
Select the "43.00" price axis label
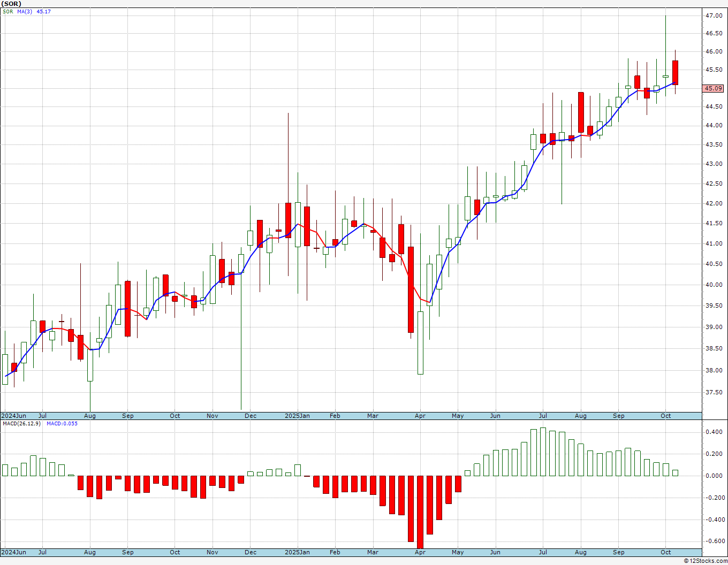point(714,164)
